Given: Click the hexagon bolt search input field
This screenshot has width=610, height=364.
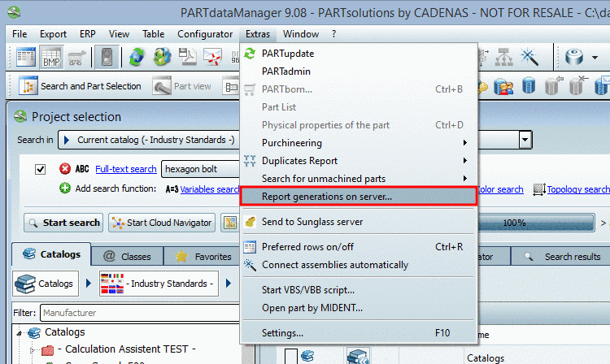Looking at the screenshot, I should tap(202, 169).
